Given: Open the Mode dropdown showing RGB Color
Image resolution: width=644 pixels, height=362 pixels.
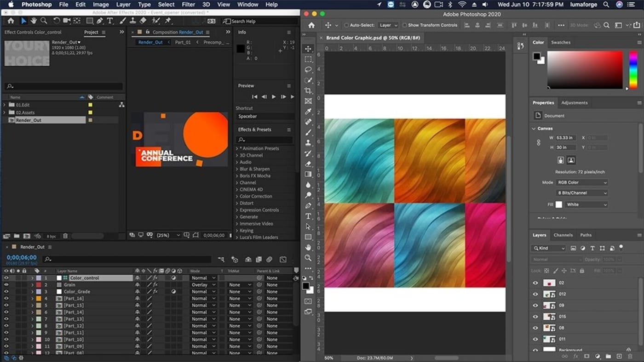Looking at the screenshot, I should [582, 182].
